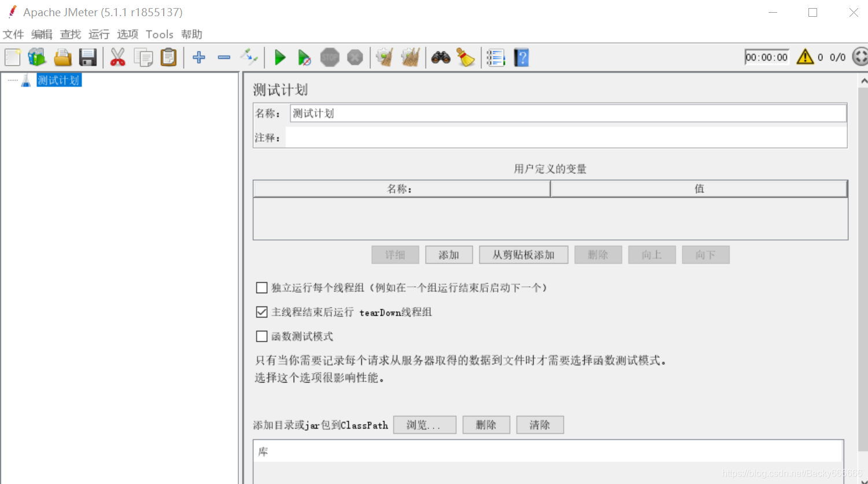Screen dimensions: 868x484
Task: Open the 文件 menu
Action: pyautogui.click(x=13, y=34)
